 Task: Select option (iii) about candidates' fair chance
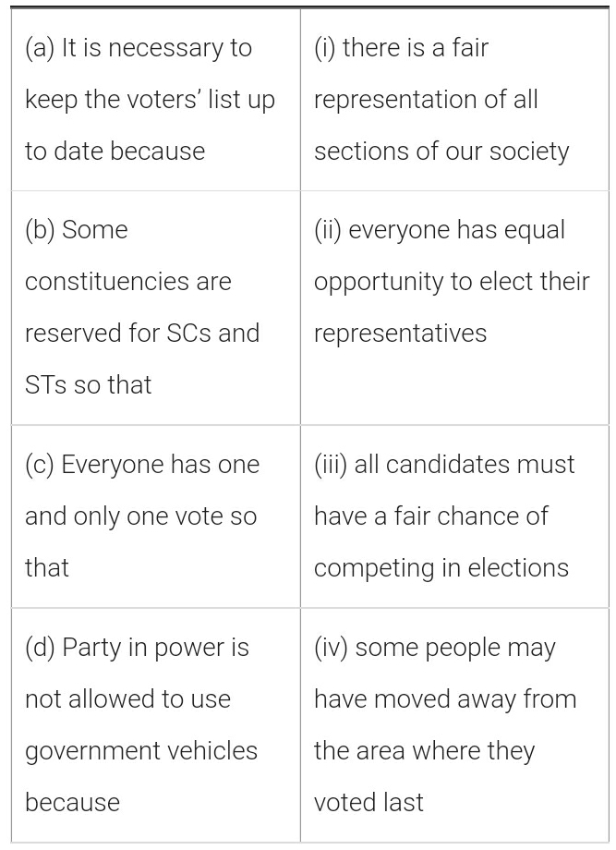453,516
